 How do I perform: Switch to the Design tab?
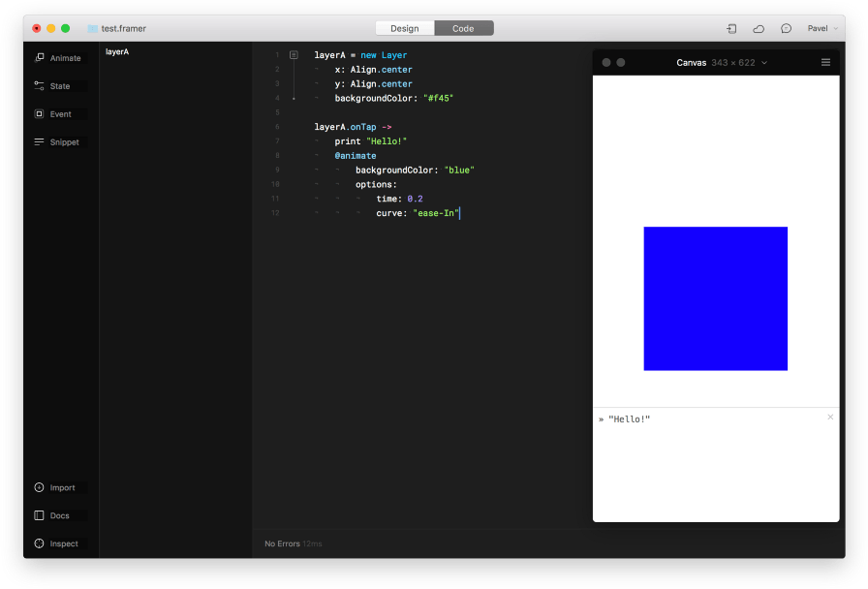(x=405, y=28)
